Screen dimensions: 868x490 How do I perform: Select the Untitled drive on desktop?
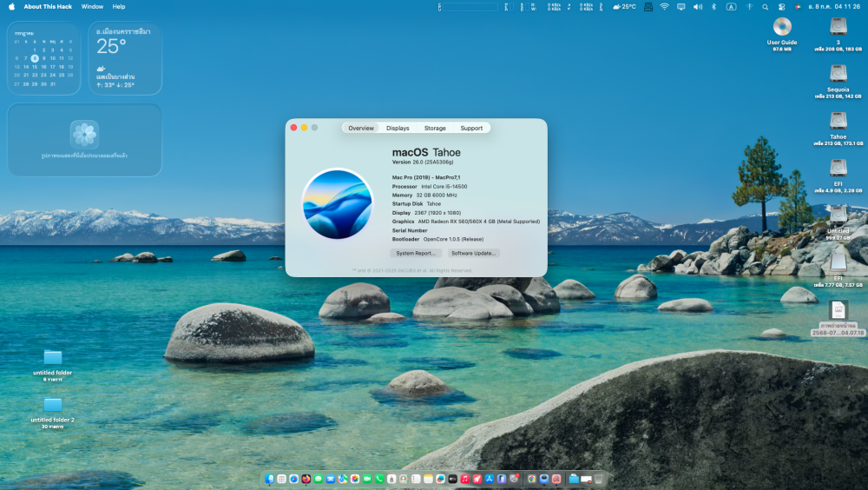tap(838, 215)
